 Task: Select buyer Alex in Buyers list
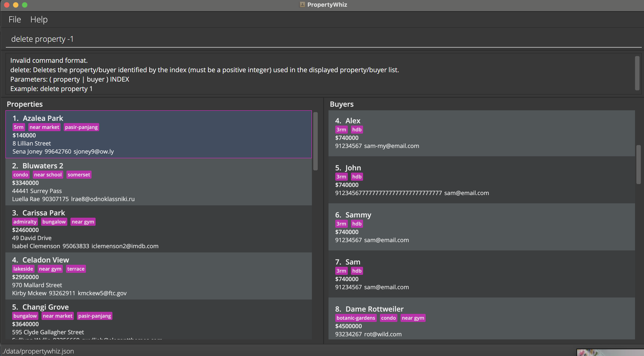tap(481, 133)
